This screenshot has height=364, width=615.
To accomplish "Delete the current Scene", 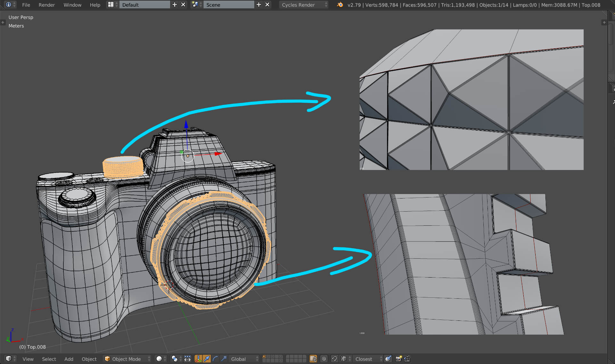I will click(267, 5).
